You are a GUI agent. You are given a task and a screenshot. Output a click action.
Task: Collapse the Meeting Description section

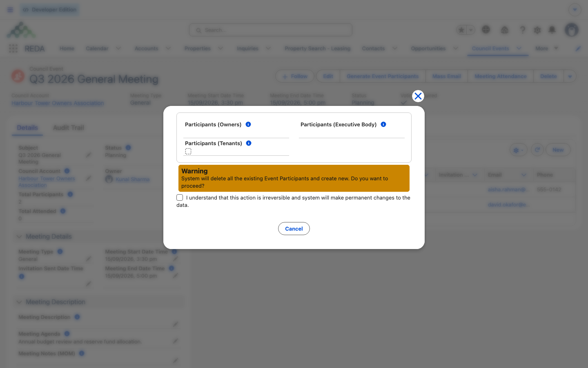coord(19,302)
